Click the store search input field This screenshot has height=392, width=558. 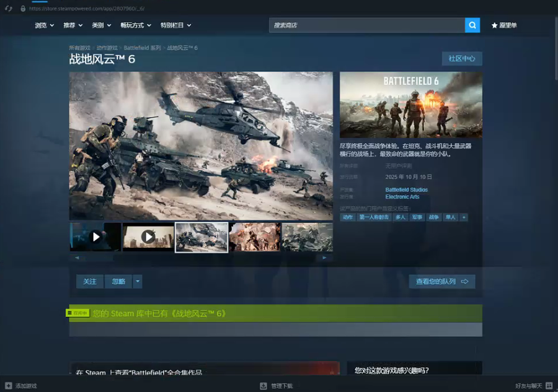click(366, 25)
